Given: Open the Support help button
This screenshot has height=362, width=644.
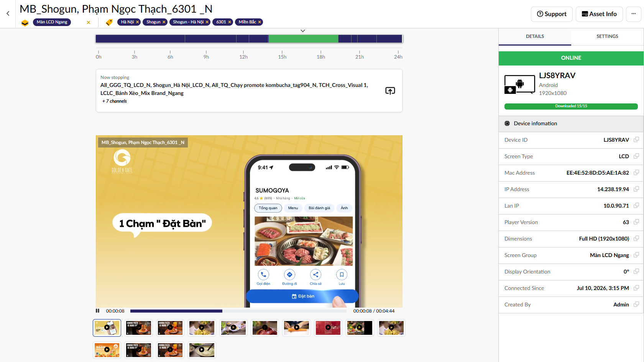Looking at the screenshot, I should click(552, 14).
